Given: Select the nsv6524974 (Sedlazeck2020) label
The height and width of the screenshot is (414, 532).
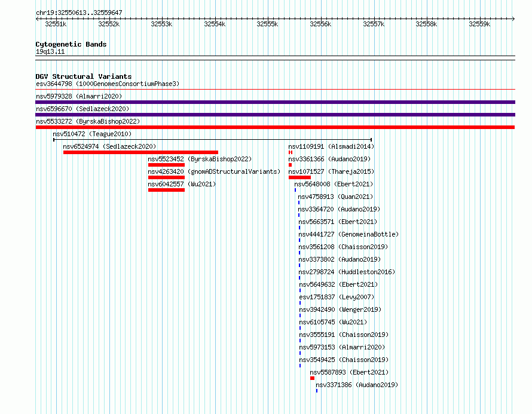Looking at the screenshot, I should pyautogui.click(x=109, y=146).
